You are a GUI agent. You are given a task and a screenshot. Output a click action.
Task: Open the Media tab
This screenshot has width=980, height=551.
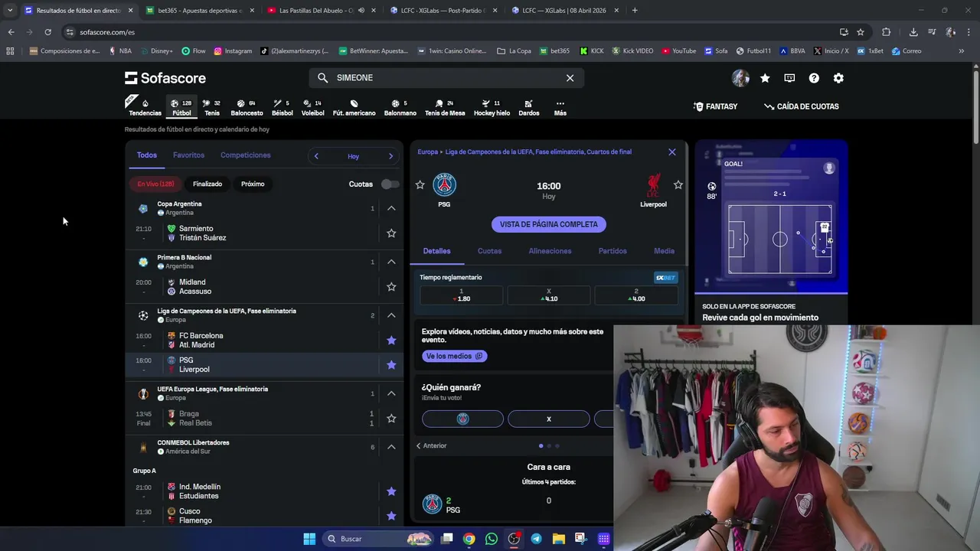point(664,251)
